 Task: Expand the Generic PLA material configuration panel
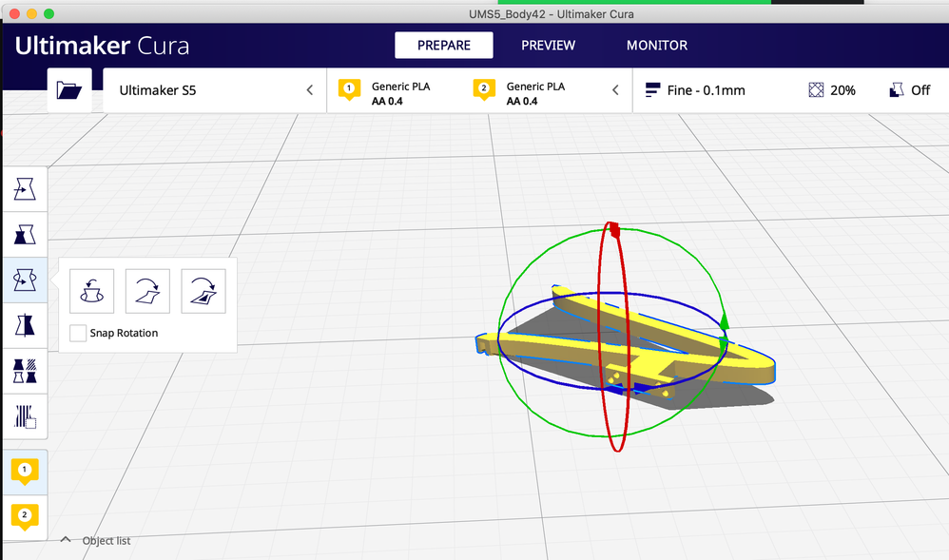[x=479, y=90]
